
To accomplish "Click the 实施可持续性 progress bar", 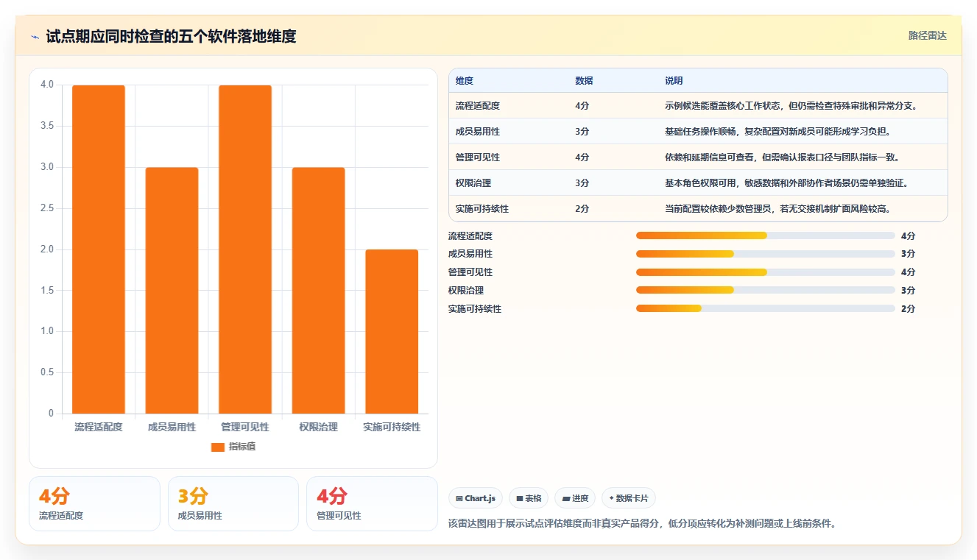I will [x=766, y=309].
